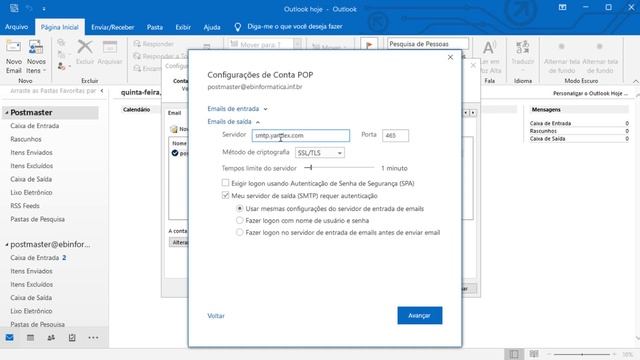
Task: Close the Configurações de Conta POP dialog
Action: [450, 57]
